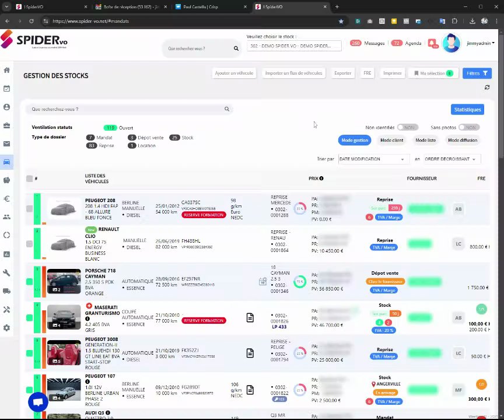This screenshot has height=420, width=504.
Task: Click the circular progress gauge on Peugeot 107 row
Action: click(x=300, y=390)
